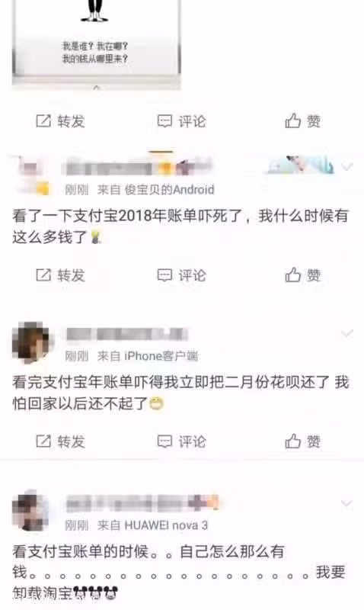
Task: Open the avatar of the iPhone客户端 poster
Action: coord(31,342)
